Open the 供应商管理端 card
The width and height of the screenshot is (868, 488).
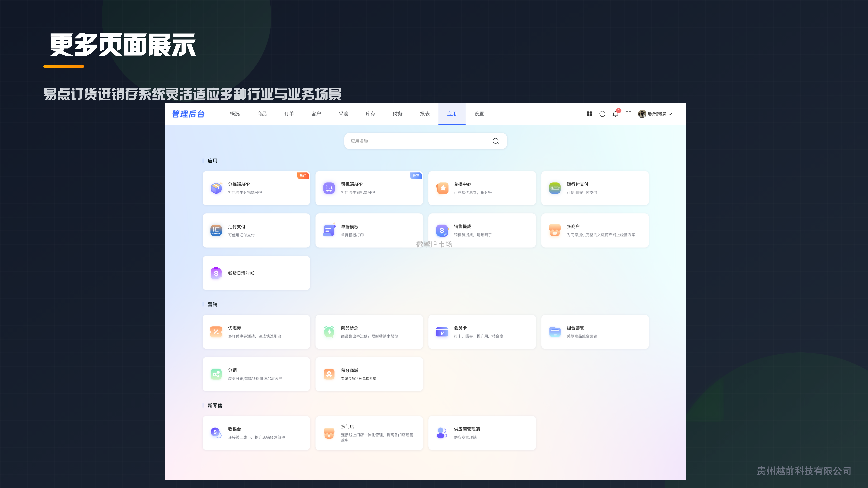[x=482, y=433]
